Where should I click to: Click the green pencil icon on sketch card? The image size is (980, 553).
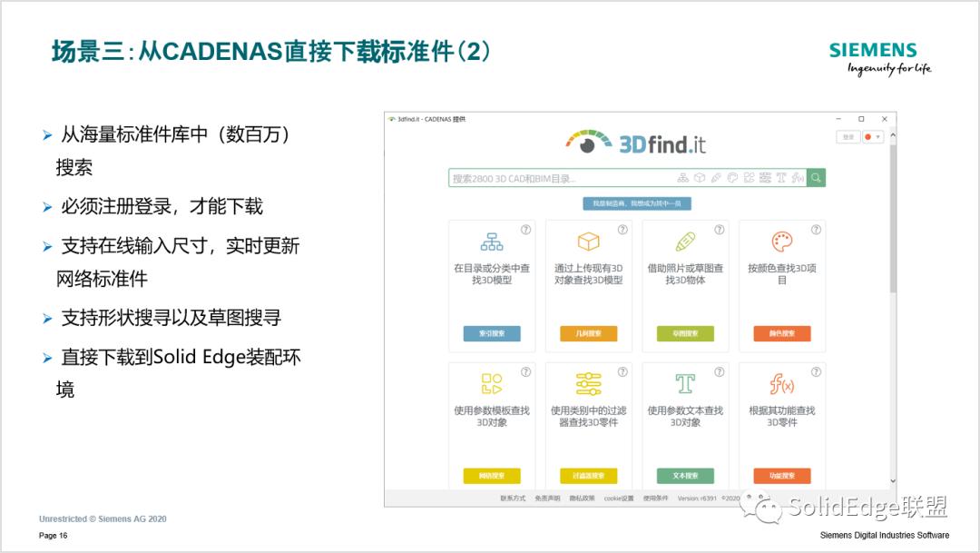click(685, 242)
